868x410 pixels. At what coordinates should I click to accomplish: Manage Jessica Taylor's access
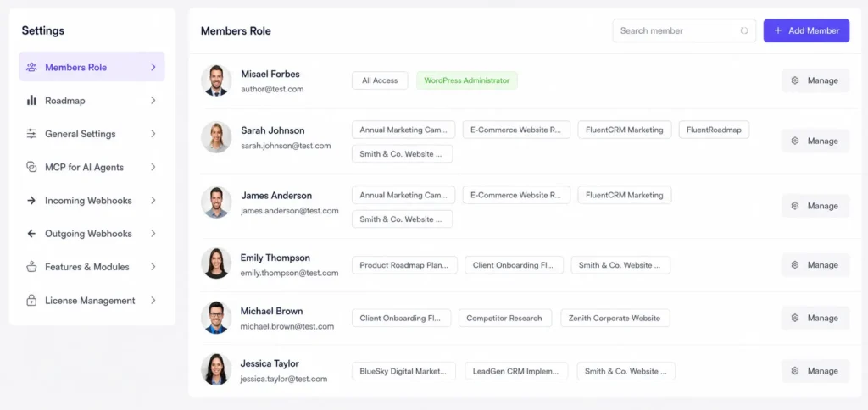(815, 371)
